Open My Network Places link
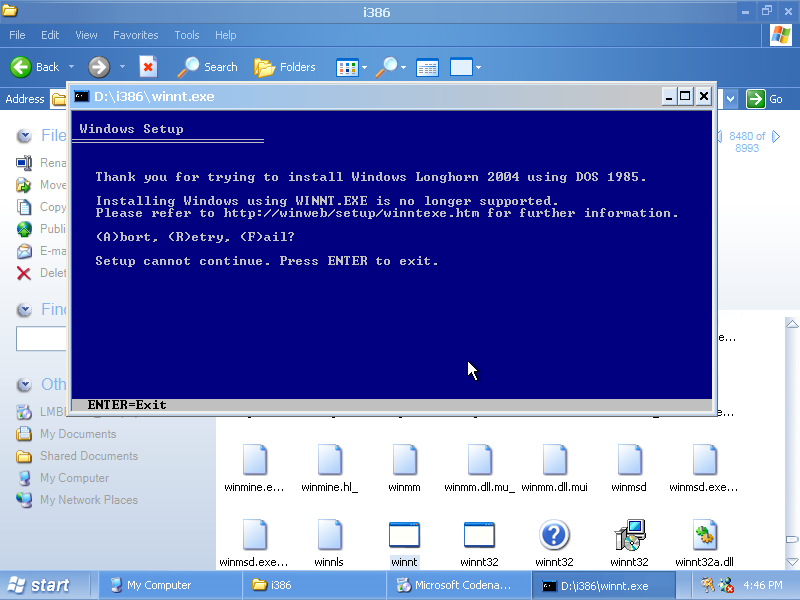 pos(89,499)
